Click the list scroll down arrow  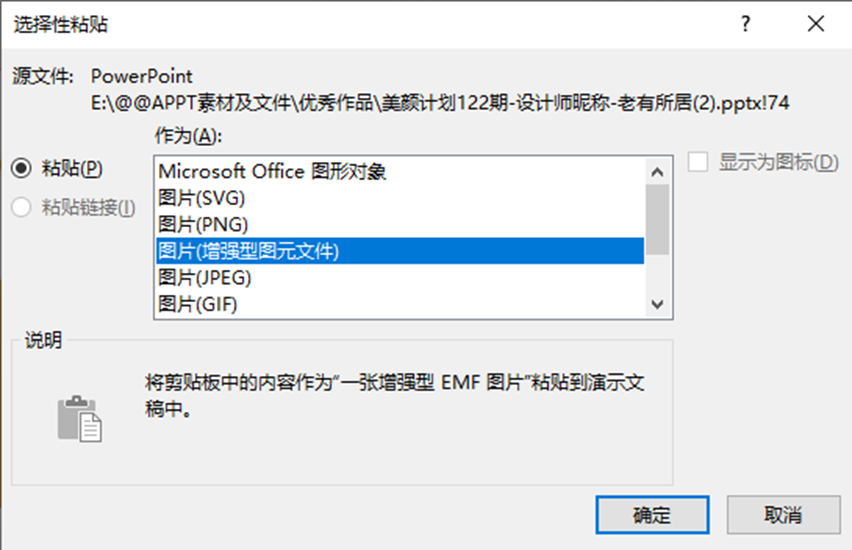pos(657,304)
